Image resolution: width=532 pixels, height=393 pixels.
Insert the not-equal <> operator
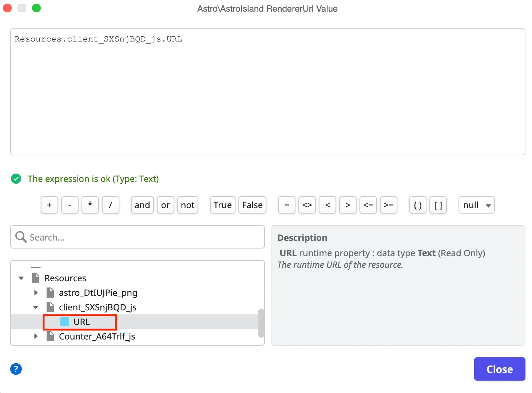[307, 205]
